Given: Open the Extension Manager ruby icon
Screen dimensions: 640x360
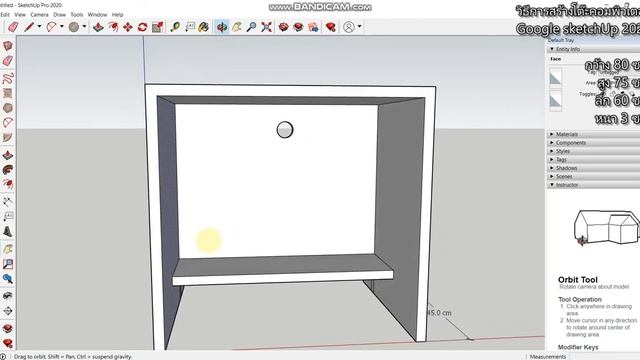Looking at the screenshot, I should tap(331, 27).
